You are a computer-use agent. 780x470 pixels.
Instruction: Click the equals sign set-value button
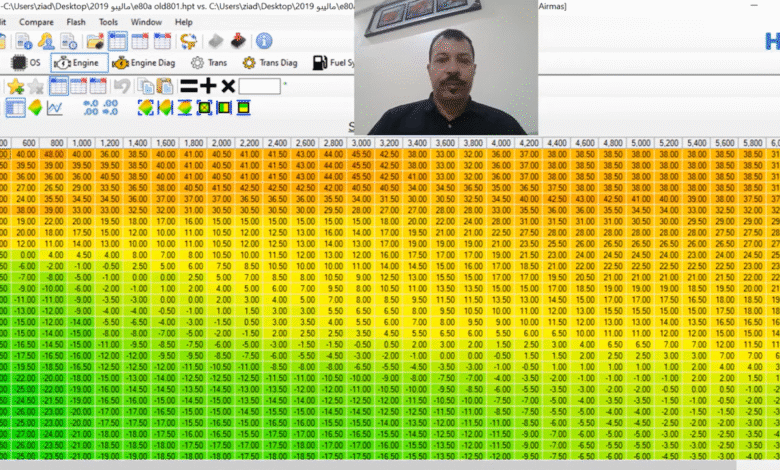coord(187,86)
